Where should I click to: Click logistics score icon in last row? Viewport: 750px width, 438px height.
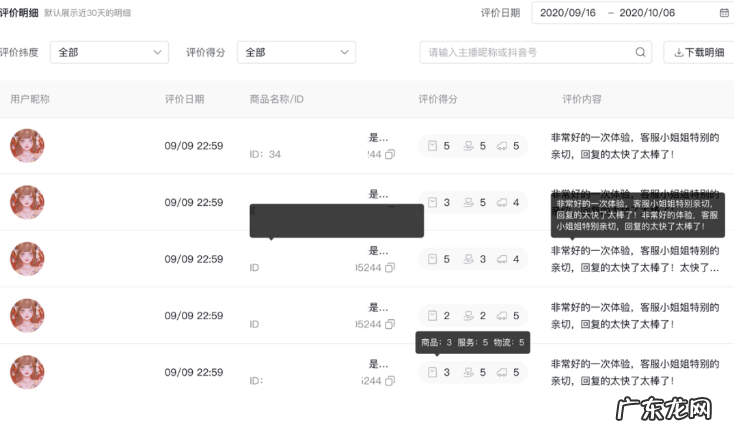502,372
